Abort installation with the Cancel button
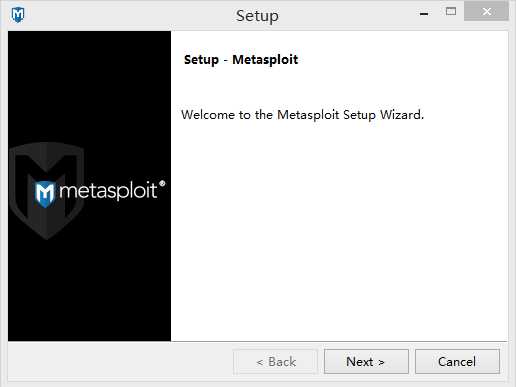The width and height of the screenshot is (516, 387). (457, 361)
